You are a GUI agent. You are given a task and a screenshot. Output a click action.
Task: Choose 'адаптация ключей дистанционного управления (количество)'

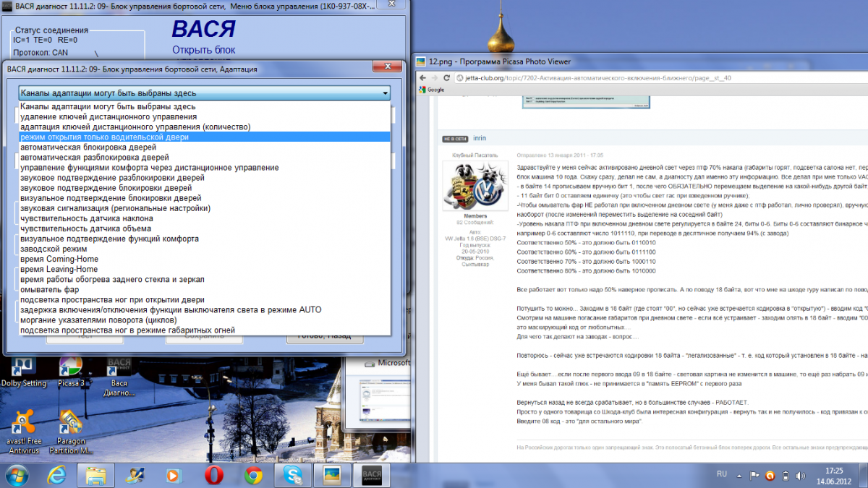tap(204, 127)
